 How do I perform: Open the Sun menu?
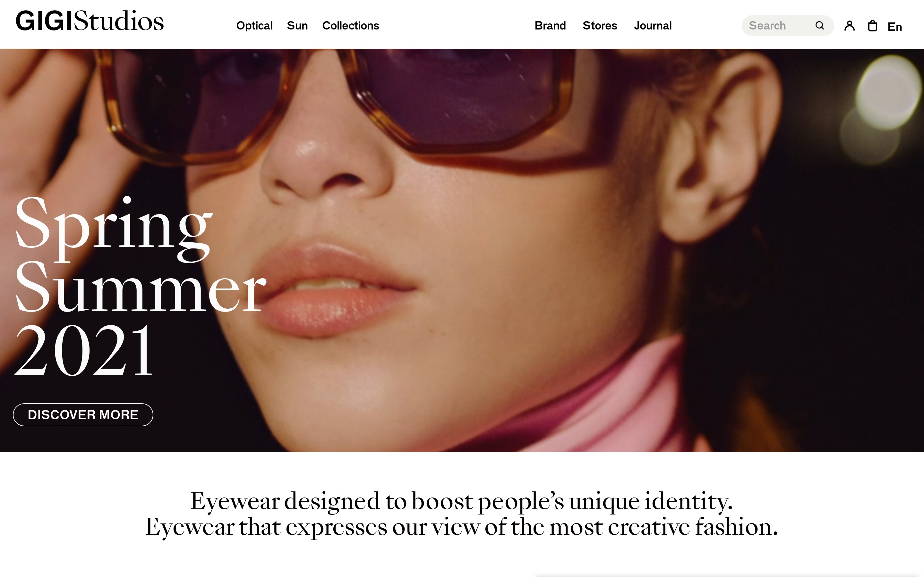(x=297, y=26)
